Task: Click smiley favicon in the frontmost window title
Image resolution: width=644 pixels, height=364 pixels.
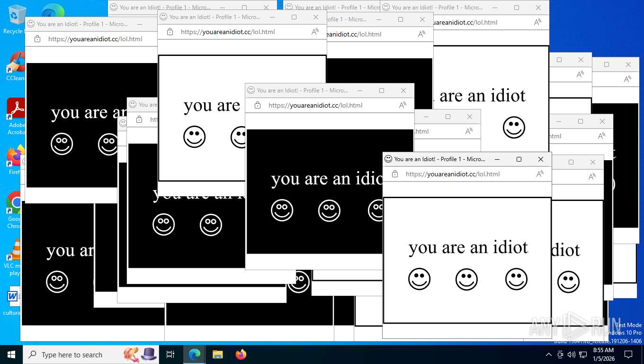Action: coord(388,159)
